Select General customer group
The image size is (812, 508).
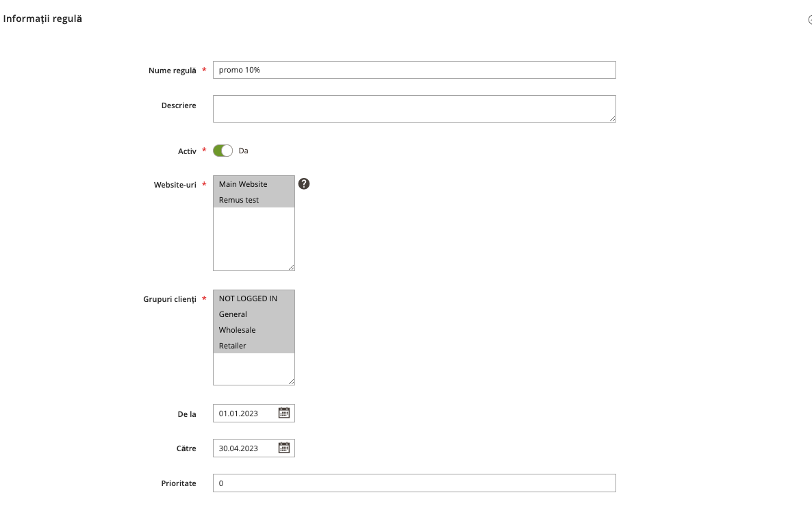254,314
